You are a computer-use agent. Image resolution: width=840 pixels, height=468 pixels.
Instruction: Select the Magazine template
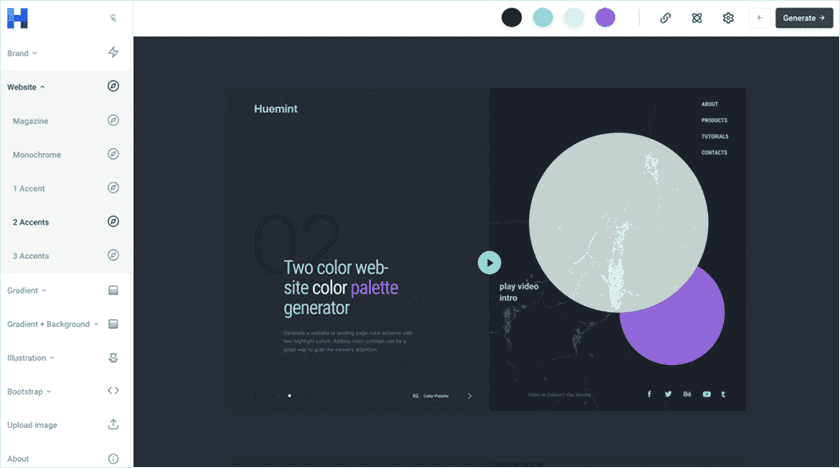(30, 121)
